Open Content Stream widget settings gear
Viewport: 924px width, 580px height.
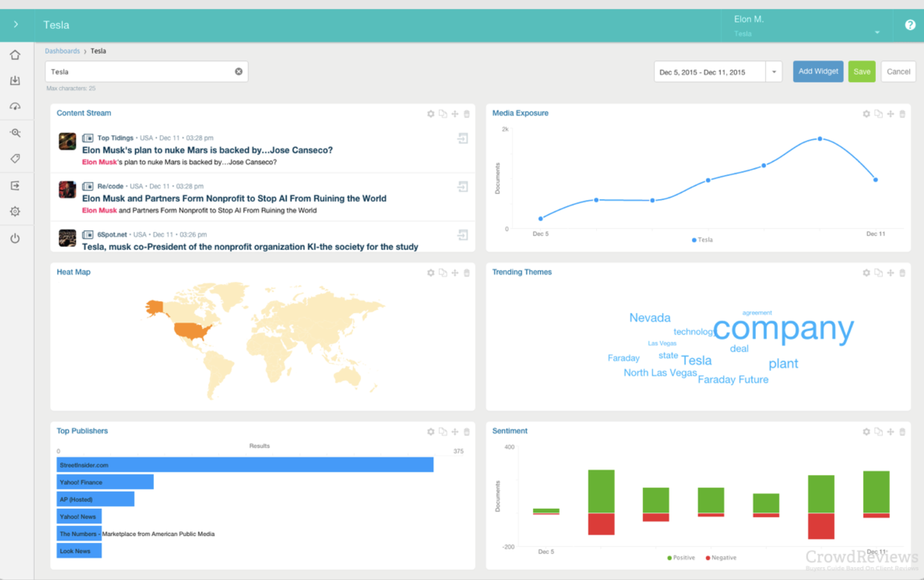point(431,114)
